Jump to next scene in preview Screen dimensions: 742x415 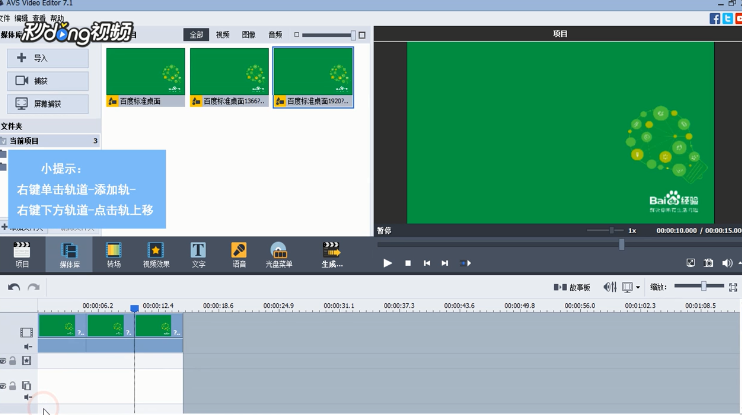[445, 263]
